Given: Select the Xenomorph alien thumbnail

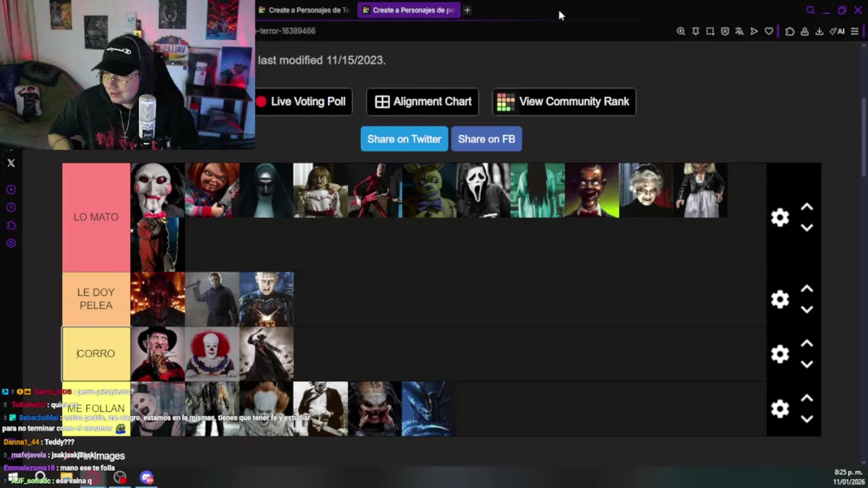Looking at the screenshot, I should tap(429, 409).
